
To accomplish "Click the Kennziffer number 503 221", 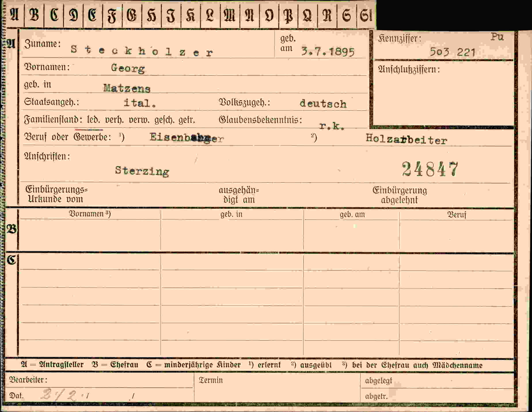I will [452, 52].
